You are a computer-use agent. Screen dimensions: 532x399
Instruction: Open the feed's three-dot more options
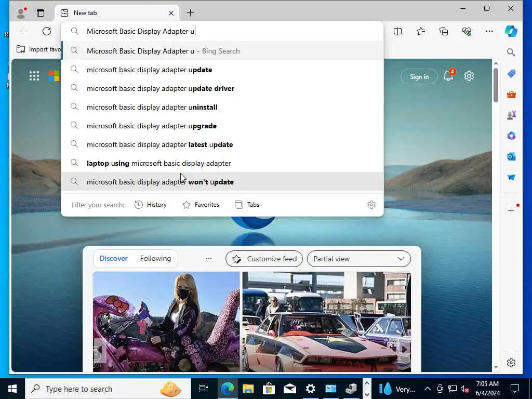(x=209, y=259)
